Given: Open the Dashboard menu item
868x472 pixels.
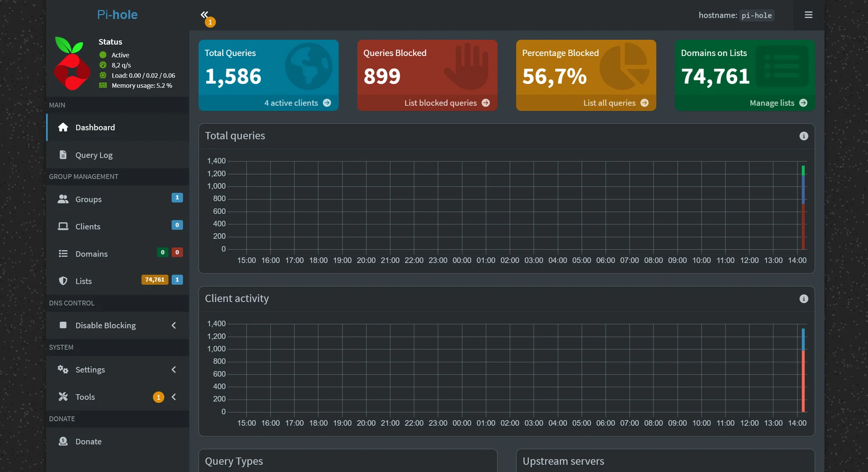Looking at the screenshot, I should pyautogui.click(x=118, y=127).
